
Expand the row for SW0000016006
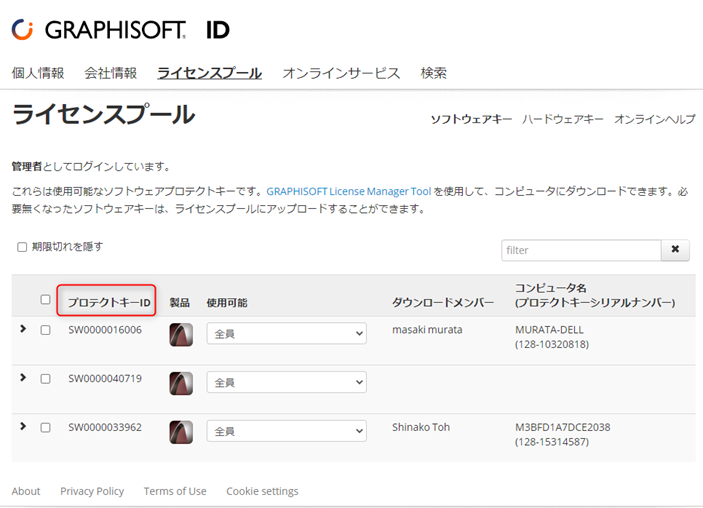coord(23,329)
